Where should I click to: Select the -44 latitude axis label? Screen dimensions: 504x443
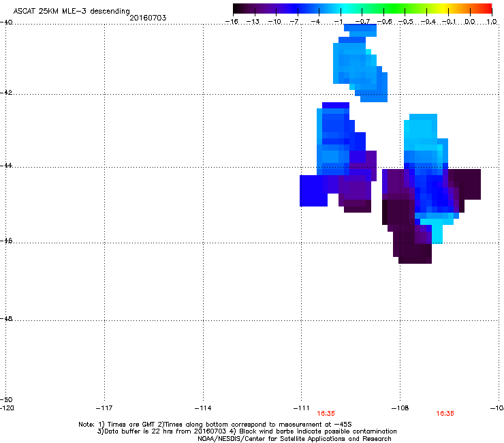click(x=6, y=166)
